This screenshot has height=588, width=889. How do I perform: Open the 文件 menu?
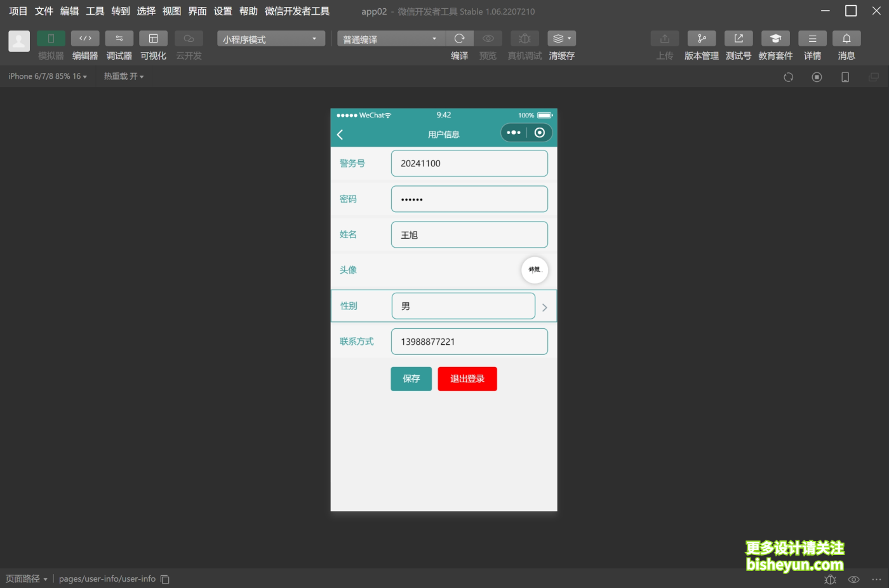pyautogui.click(x=44, y=11)
